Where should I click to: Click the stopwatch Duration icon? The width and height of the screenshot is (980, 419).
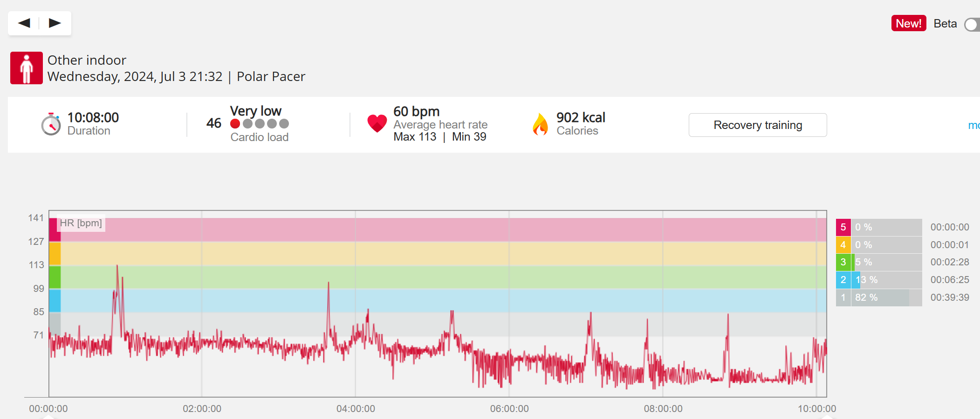(51, 124)
